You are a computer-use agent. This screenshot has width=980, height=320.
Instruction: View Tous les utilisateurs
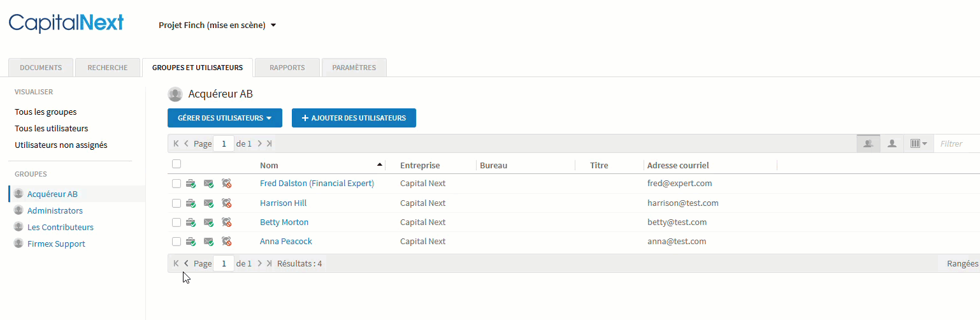click(52, 128)
